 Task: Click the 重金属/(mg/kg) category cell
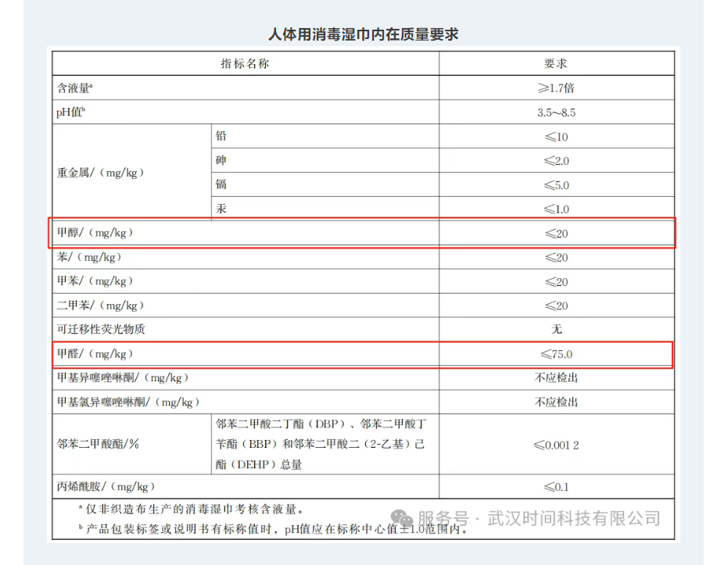[x=101, y=173]
